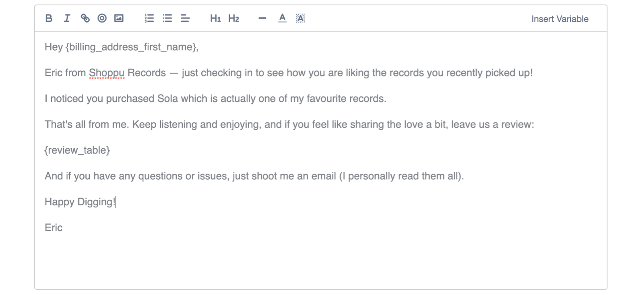The height and width of the screenshot is (295, 644).
Task: Click the misspelled word Shoppu
Action: (x=107, y=73)
